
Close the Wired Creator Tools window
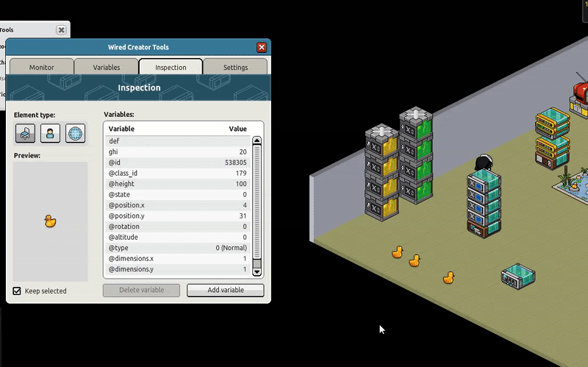click(262, 47)
